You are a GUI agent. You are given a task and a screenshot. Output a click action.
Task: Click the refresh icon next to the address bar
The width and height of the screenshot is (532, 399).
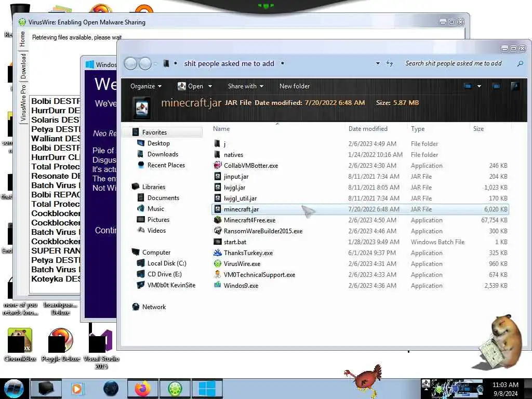pyautogui.click(x=390, y=63)
